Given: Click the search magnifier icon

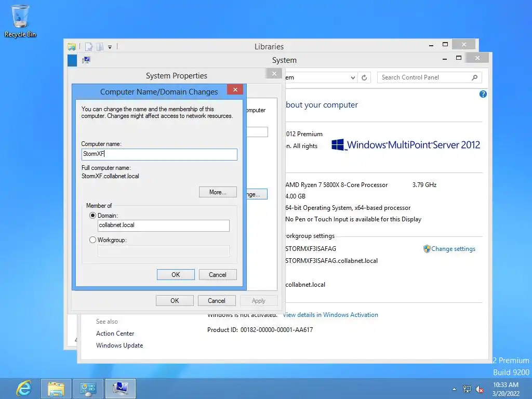Looking at the screenshot, I should 475,77.
